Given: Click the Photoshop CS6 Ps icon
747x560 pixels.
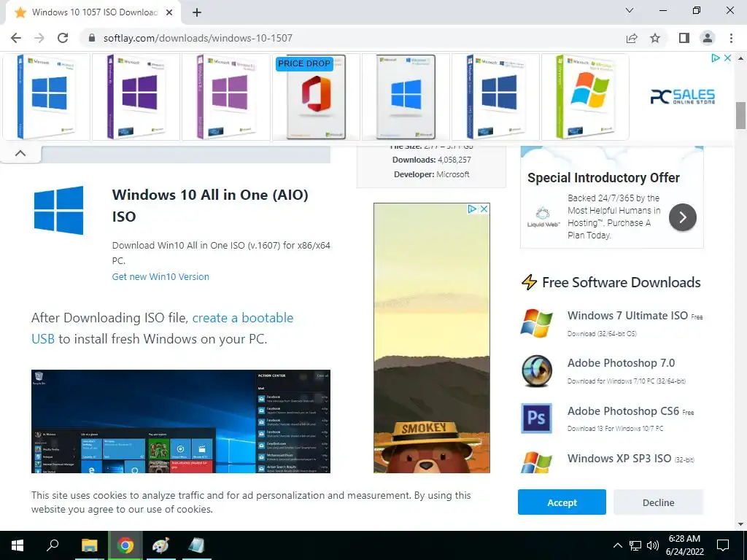Looking at the screenshot, I should point(536,418).
